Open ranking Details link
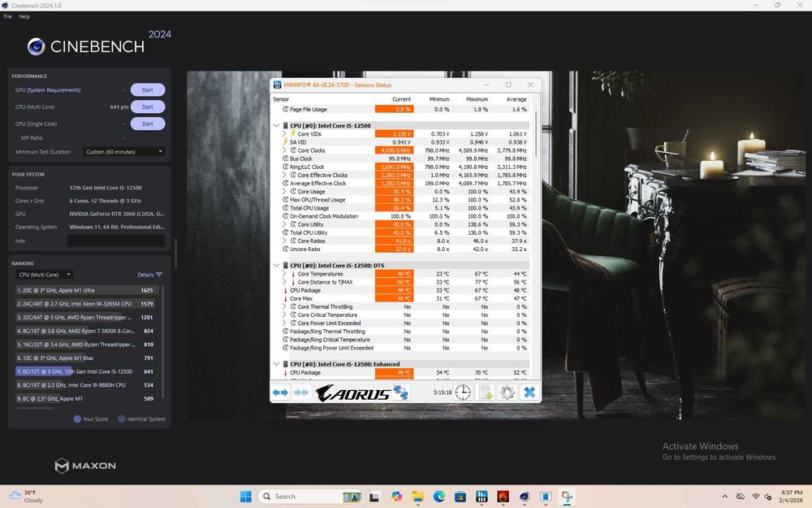 pyautogui.click(x=149, y=275)
